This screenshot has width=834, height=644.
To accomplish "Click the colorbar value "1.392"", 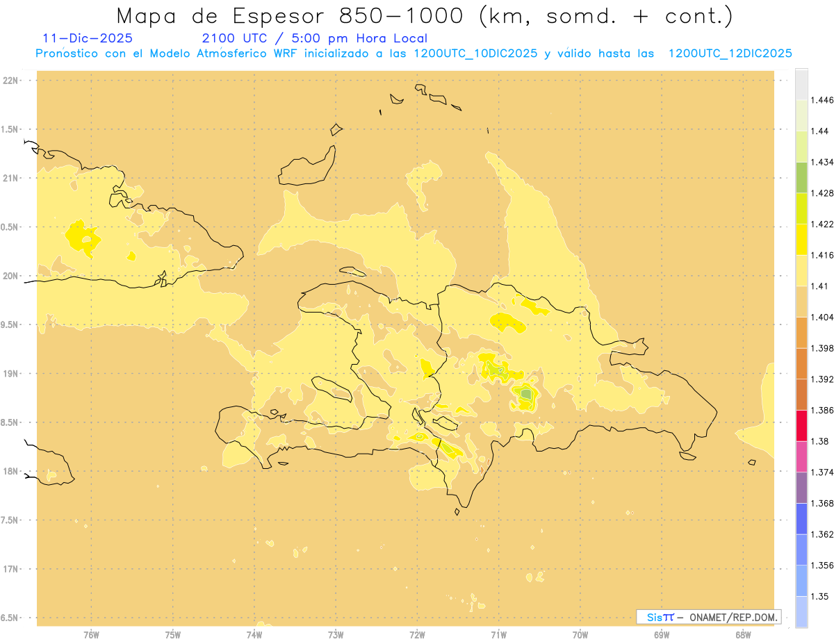I will tap(822, 379).
